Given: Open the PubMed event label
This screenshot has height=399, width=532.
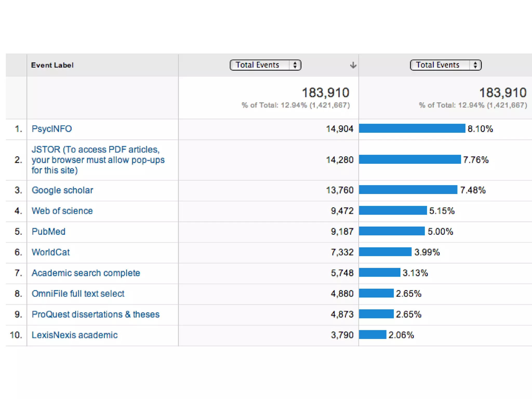Looking at the screenshot, I should (x=49, y=231).
